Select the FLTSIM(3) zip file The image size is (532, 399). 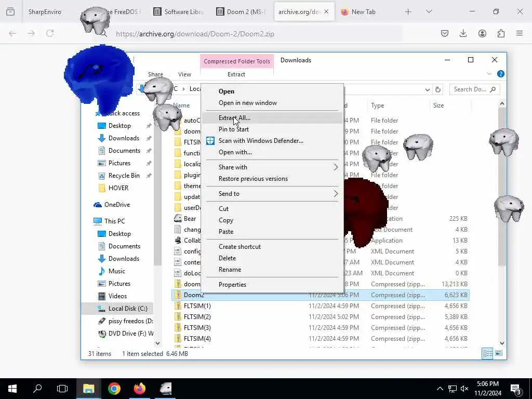pos(197,328)
